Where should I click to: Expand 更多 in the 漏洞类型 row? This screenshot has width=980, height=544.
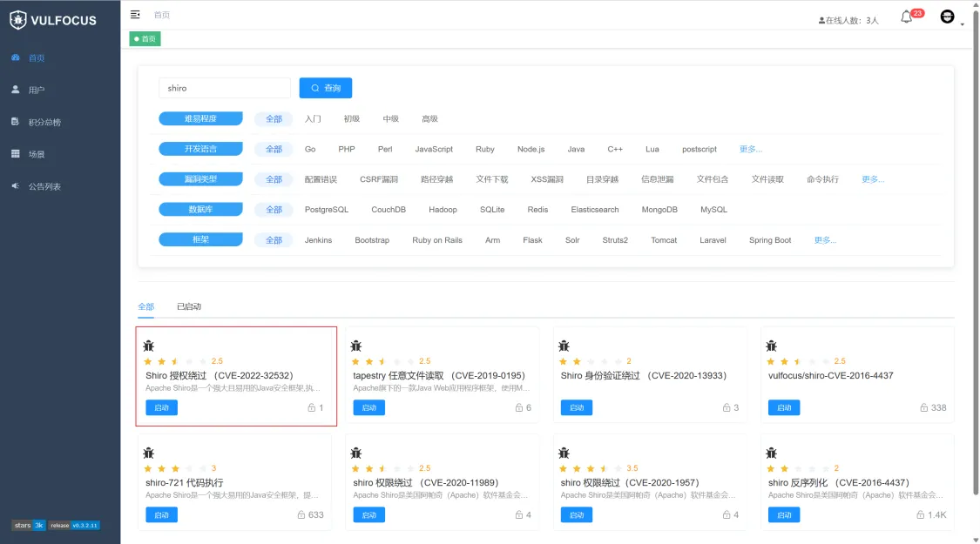(x=873, y=179)
